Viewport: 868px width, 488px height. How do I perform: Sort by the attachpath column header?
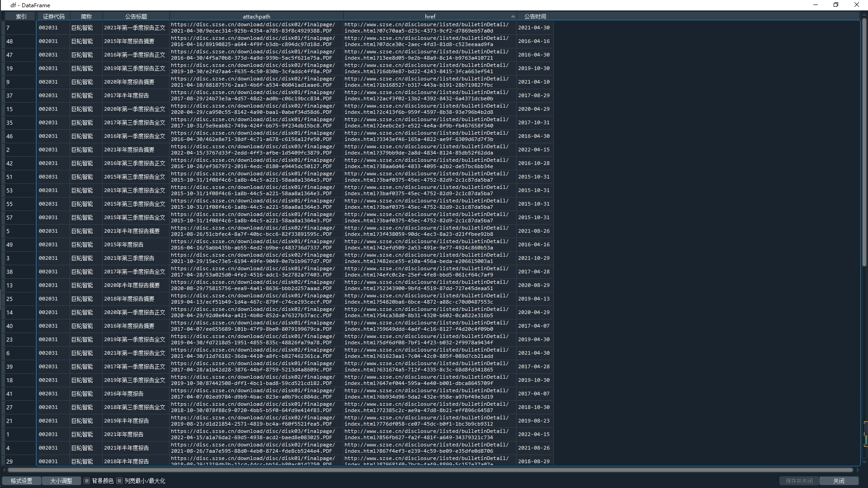(256, 16)
